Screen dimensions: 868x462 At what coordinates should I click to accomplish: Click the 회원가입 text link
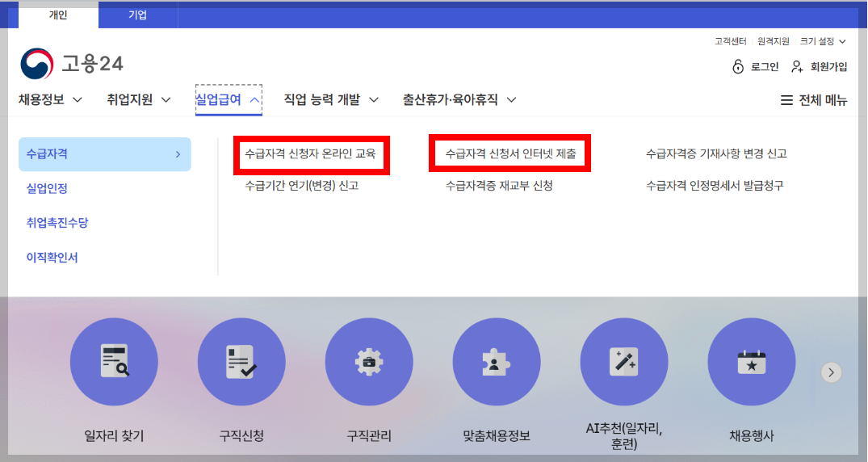pyautogui.click(x=828, y=66)
